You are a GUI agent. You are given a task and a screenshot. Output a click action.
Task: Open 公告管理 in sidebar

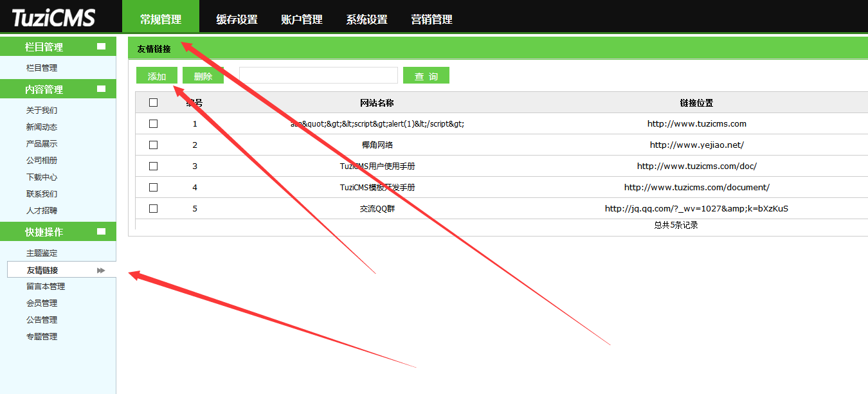[x=42, y=319]
